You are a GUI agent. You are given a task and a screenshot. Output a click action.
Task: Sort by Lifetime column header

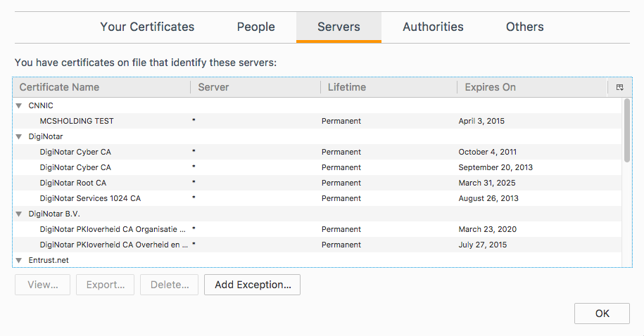point(389,87)
